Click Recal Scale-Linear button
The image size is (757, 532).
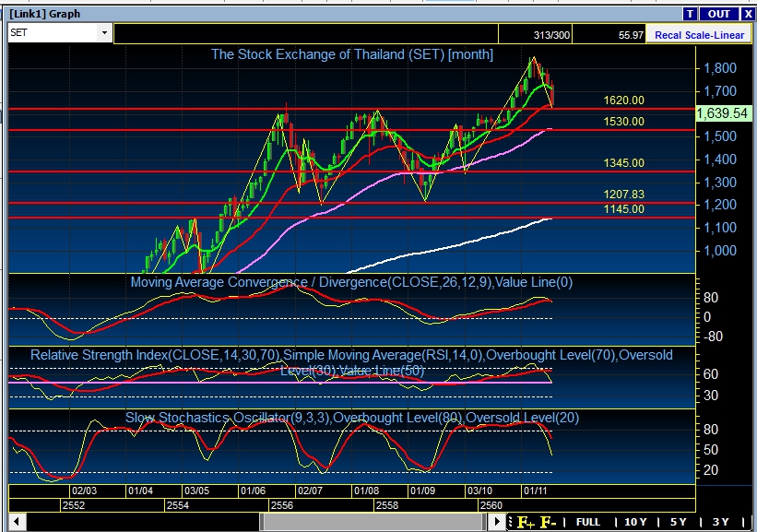tap(699, 35)
